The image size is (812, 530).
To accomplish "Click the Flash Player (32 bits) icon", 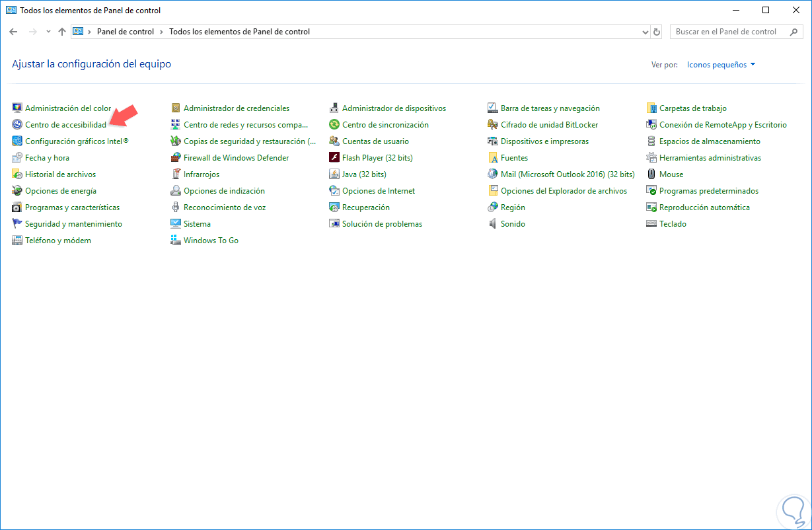I will [334, 158].
